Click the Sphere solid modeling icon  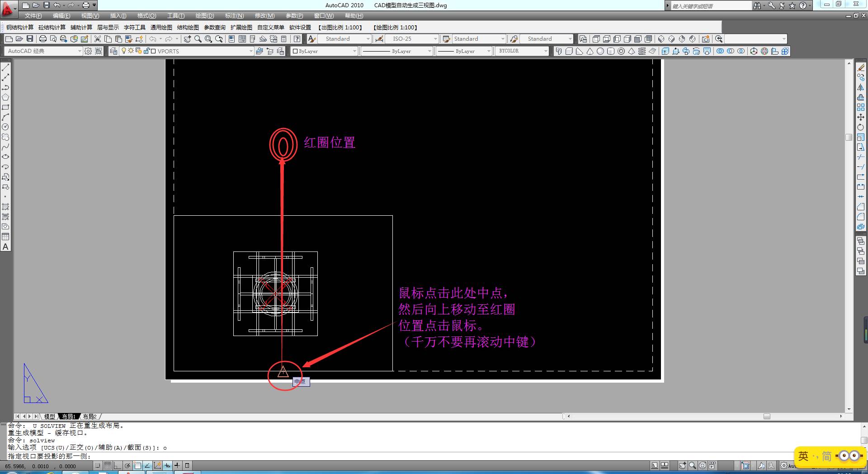[600, 51]
